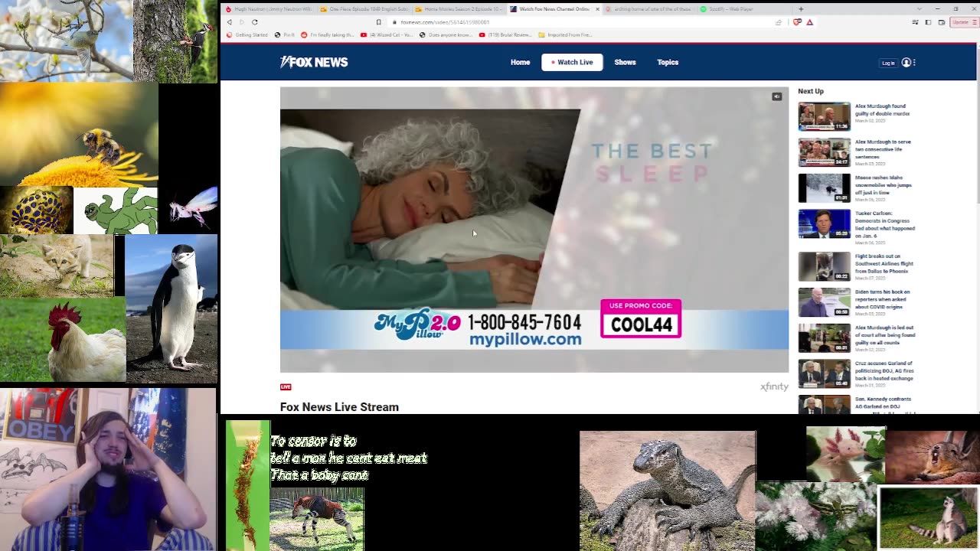Screen dimensions: 980x551
Task: Click the Log In button
Action: pyautogui.click(x=888, y=63)
